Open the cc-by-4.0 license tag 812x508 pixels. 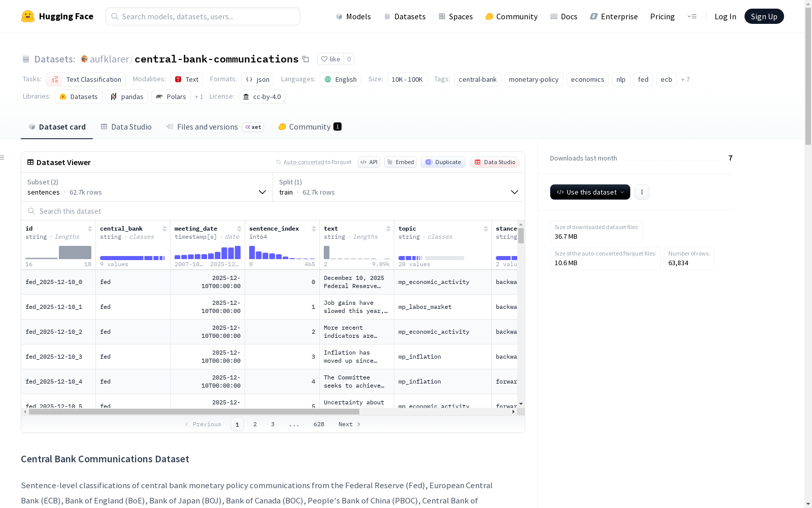(x=262, y=97)
